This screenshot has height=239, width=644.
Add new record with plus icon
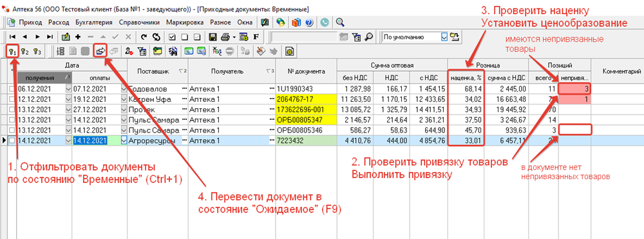pyautogui.click(x=78, y=37)
